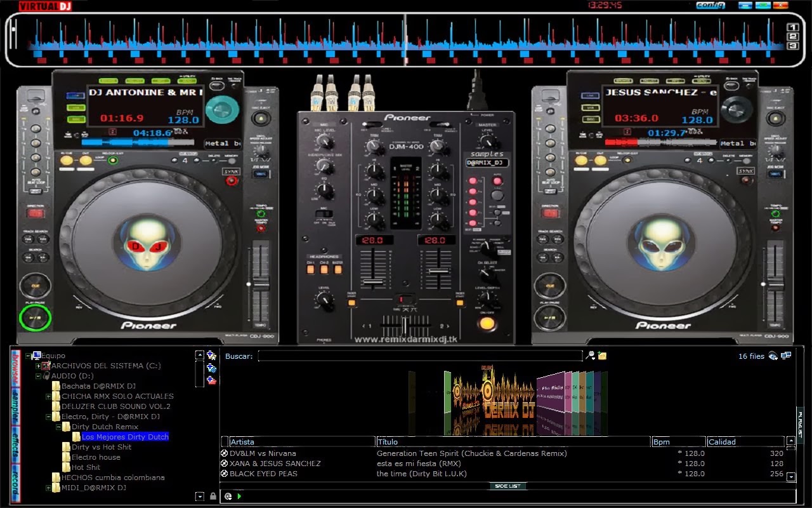The height and width of the screenshot is (508, 812).
Task: Collapse the AUDIO (D:) node
Action: coord(38,376)
